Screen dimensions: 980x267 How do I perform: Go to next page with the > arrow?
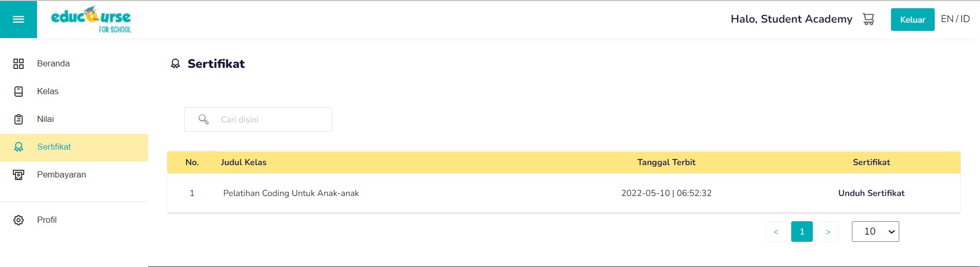tap(828, 232)
